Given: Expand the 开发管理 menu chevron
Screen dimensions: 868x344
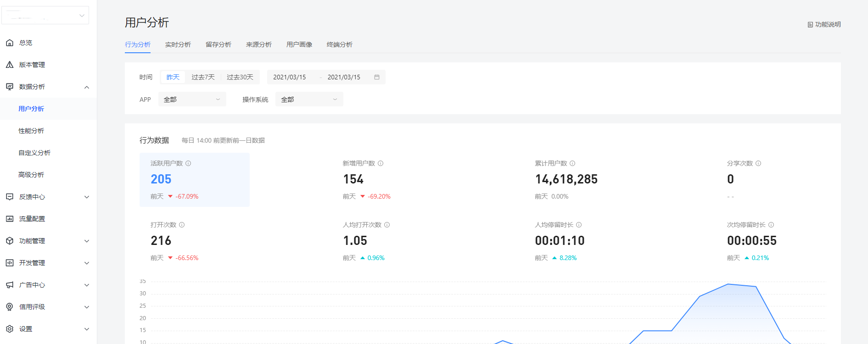Looking at the screenshot, I should [x=87, y=263].
